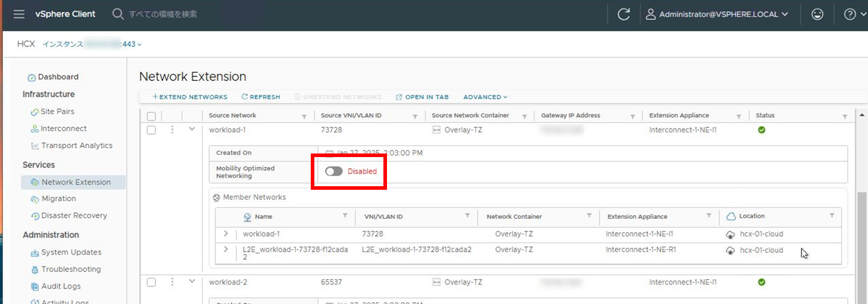868x304 pixels.
Task: Select Network Extension in the sidebar
Action: pos(73,182)
